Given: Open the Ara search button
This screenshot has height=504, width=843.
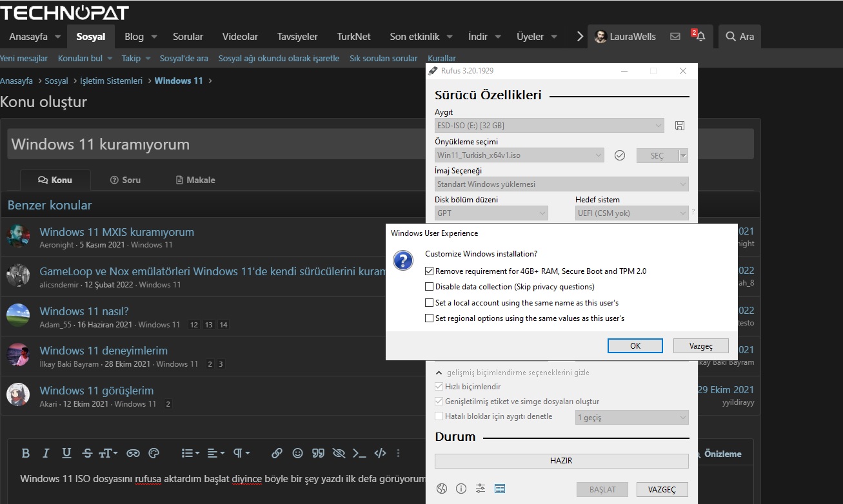Looking at the screenshot, I should pos(740,37).
